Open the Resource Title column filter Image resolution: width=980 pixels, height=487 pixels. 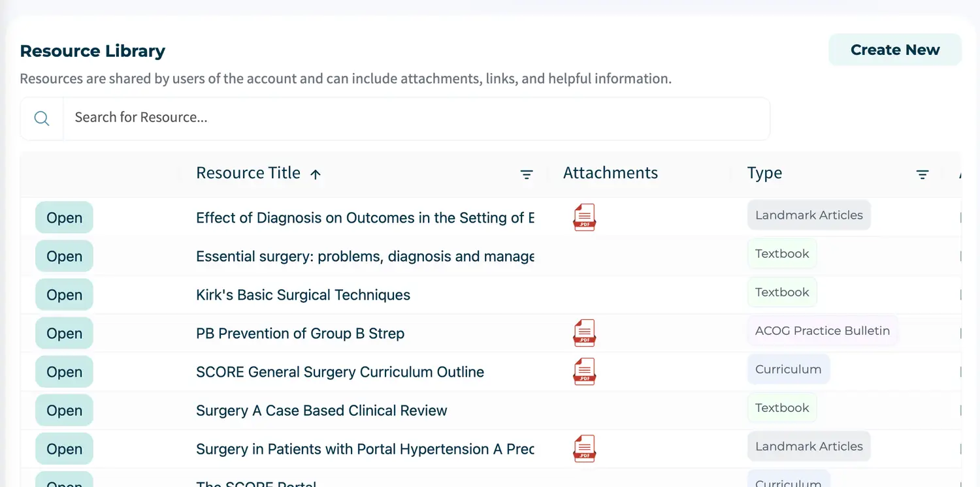pos(526,174)
